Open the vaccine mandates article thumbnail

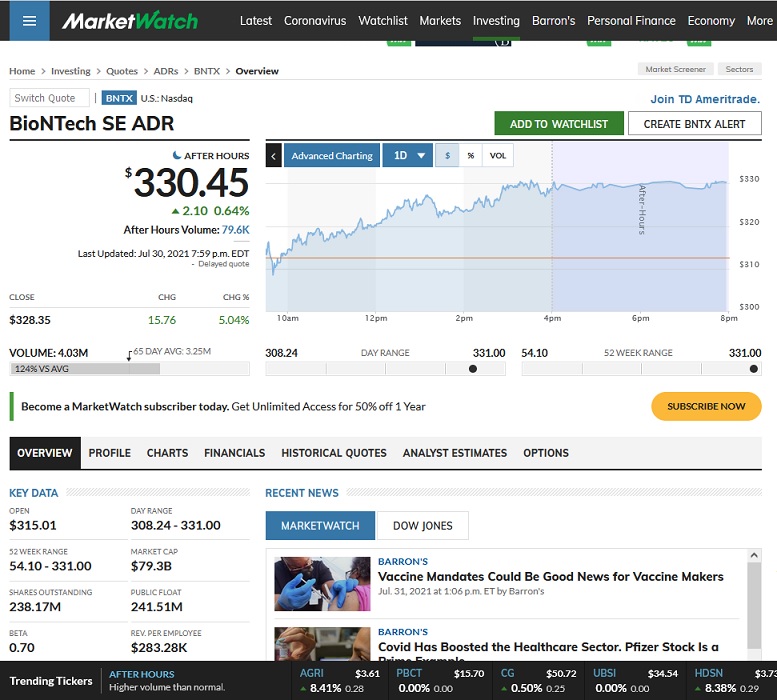316,582
